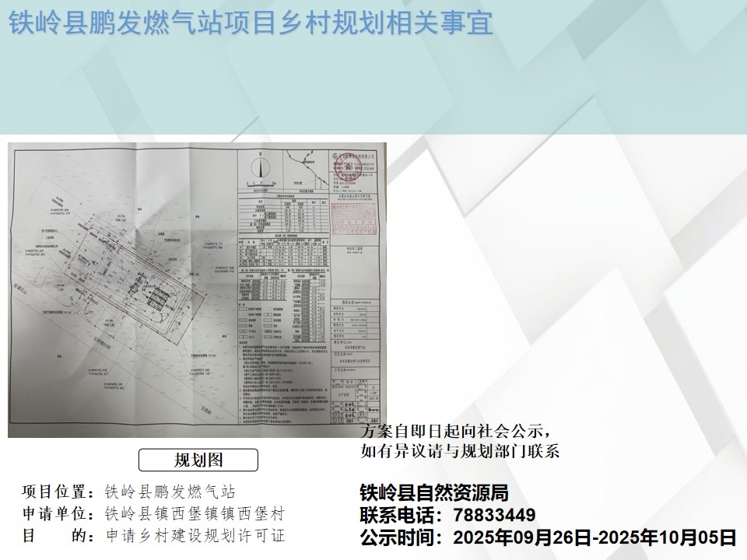Click the 申请单位 line of text
Screen dimensions: 747x560
[153, 514]
